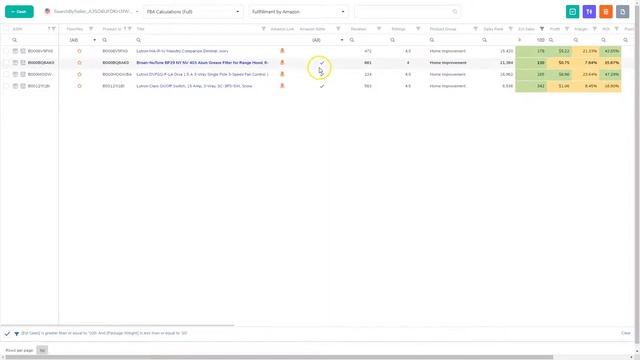
Task: Click the ASIN column filter icon
Action: coord(53,29)
